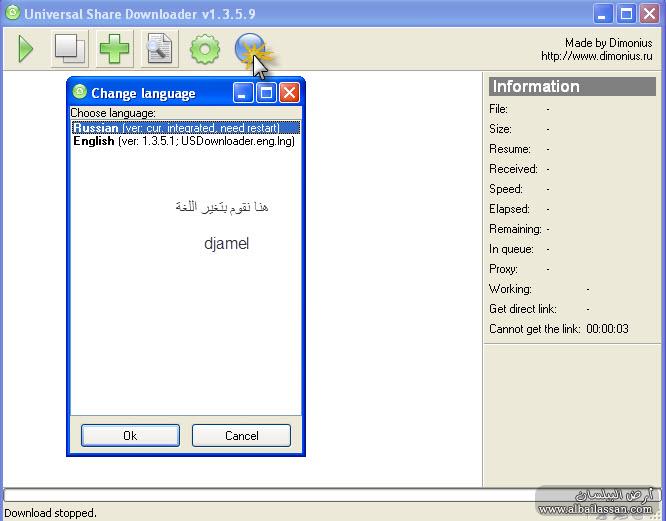Maximize the Universal Share Downloader window
Image resolution: width=666 pixels, height=521 pixels.
626,14
